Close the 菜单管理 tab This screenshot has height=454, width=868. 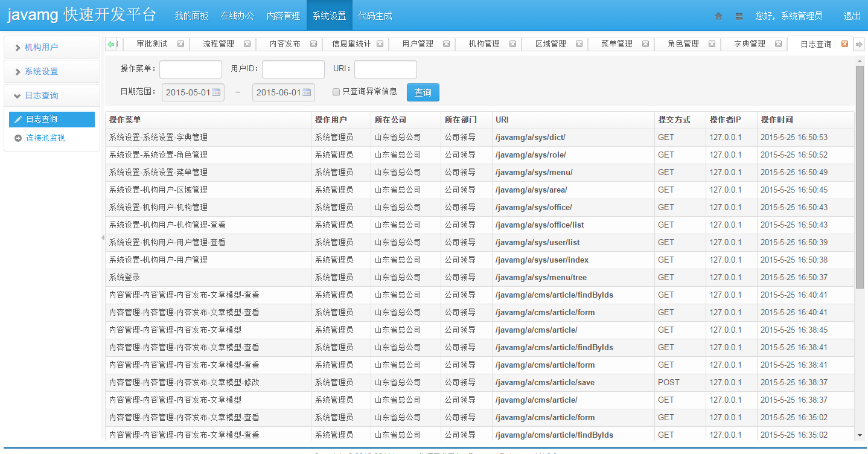click(645, 43)
